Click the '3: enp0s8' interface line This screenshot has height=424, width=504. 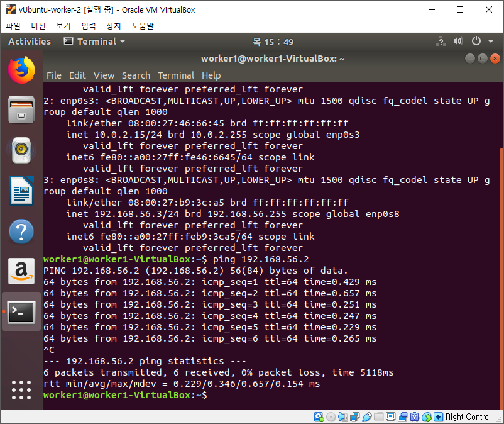pyautogui.click(x=267, y=180)
